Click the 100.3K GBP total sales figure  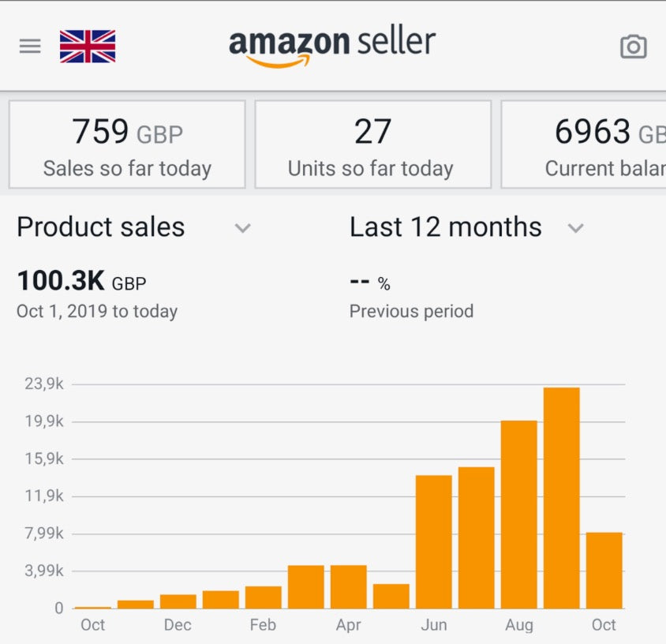point(81,282)
